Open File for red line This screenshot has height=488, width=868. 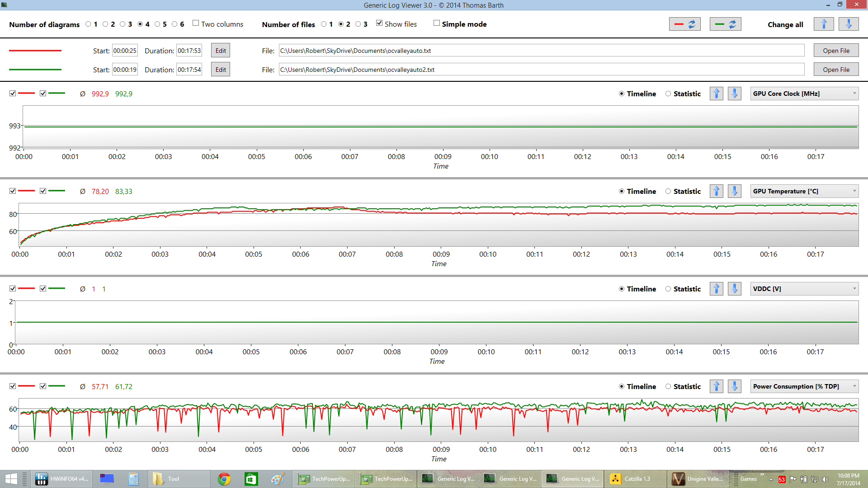coord(836,51)
